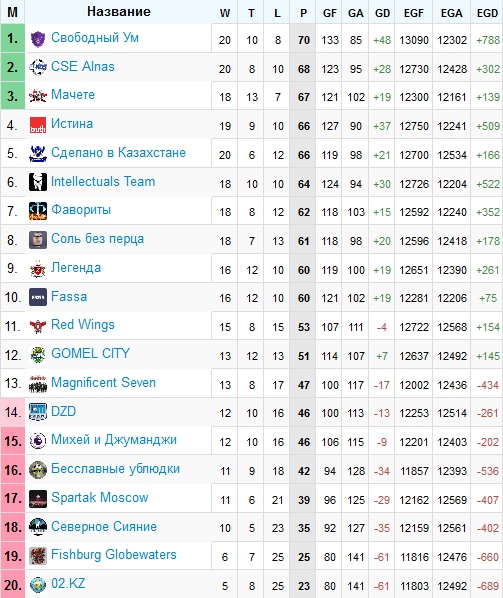Click the 02.KZ team emblem

click(38, 585)
